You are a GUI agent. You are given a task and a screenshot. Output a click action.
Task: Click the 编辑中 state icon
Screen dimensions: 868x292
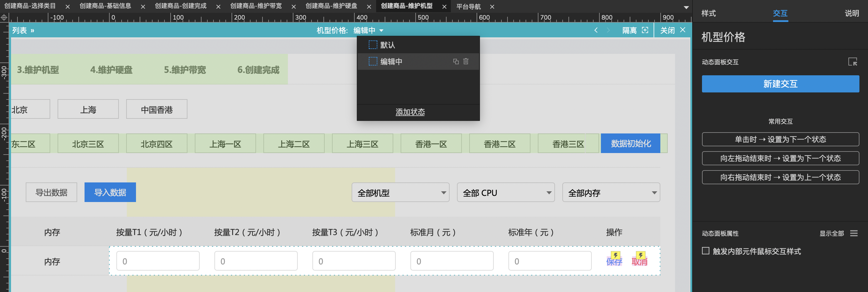pyautogui.click(x=373, y=61)
